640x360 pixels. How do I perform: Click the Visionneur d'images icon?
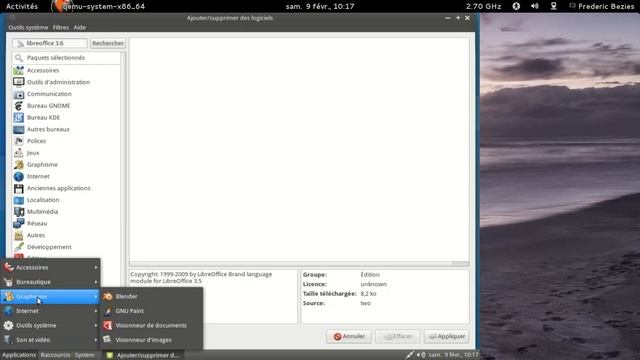[107, 340]
